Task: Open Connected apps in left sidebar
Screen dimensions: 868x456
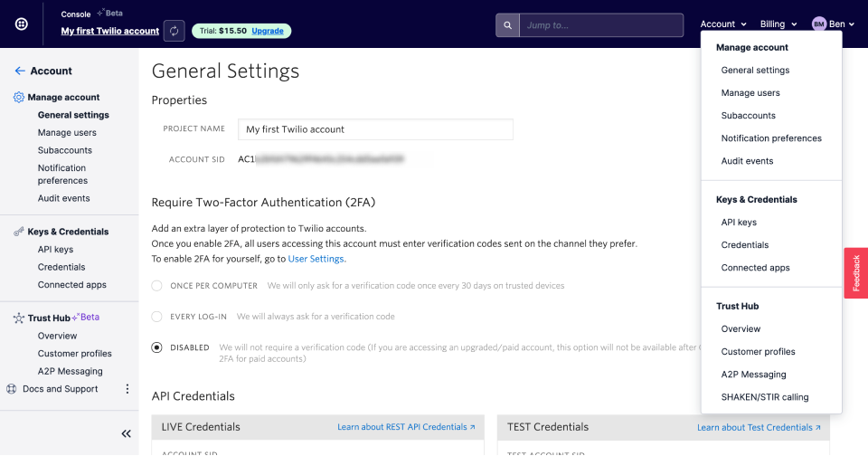Action: pyautogui.click(x=72, y=285)
